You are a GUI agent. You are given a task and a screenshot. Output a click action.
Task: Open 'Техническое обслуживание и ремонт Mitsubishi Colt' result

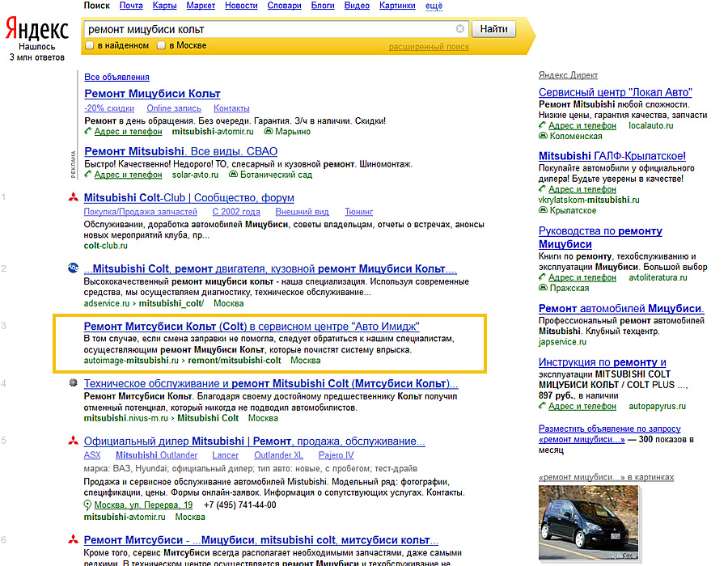pyautogui.click(x=271, y=384)
